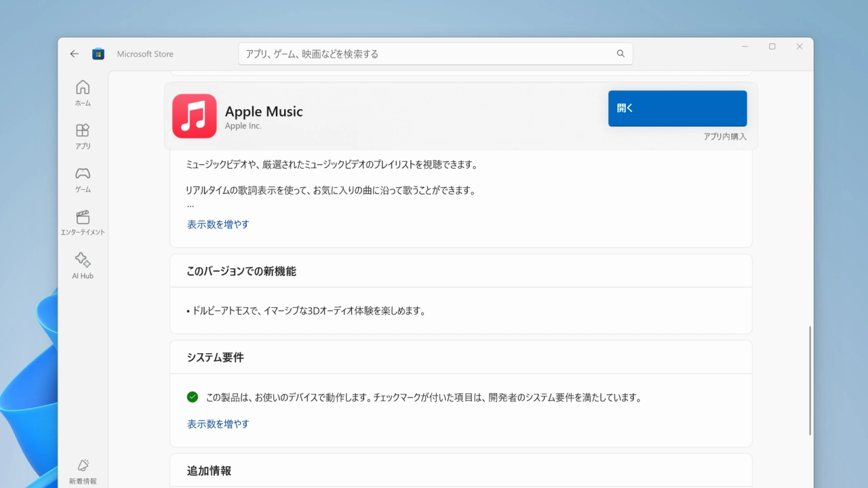Open AI Hub from the sidebar

pyautogui.click(x=83, y=266)
